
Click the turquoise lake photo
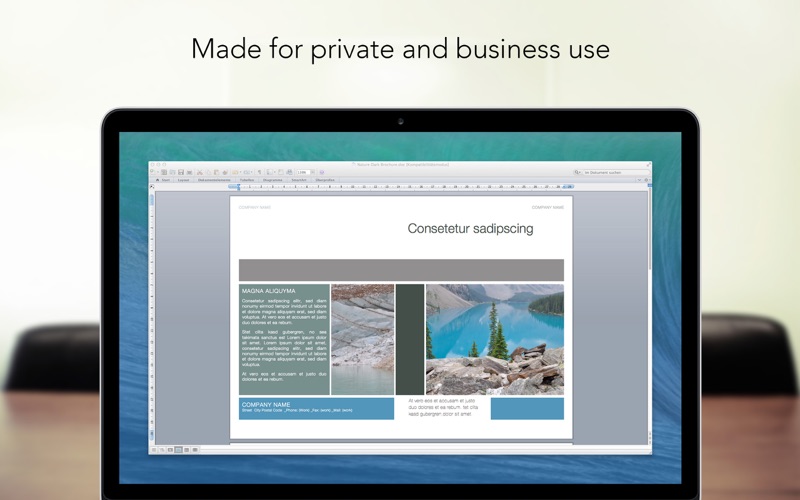(x=495, y=339)
